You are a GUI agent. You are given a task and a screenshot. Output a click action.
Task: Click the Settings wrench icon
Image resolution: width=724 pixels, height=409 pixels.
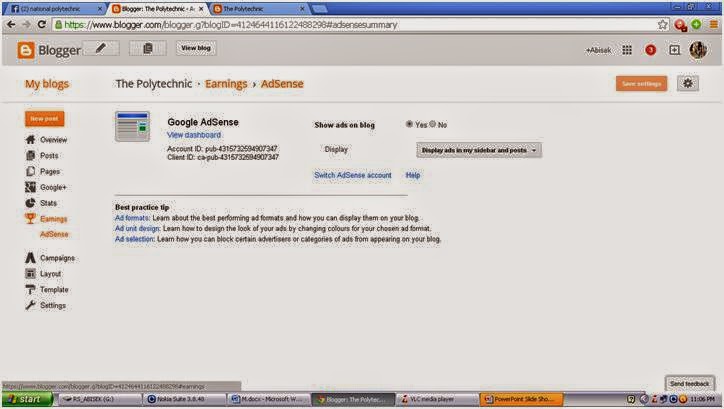30,305
